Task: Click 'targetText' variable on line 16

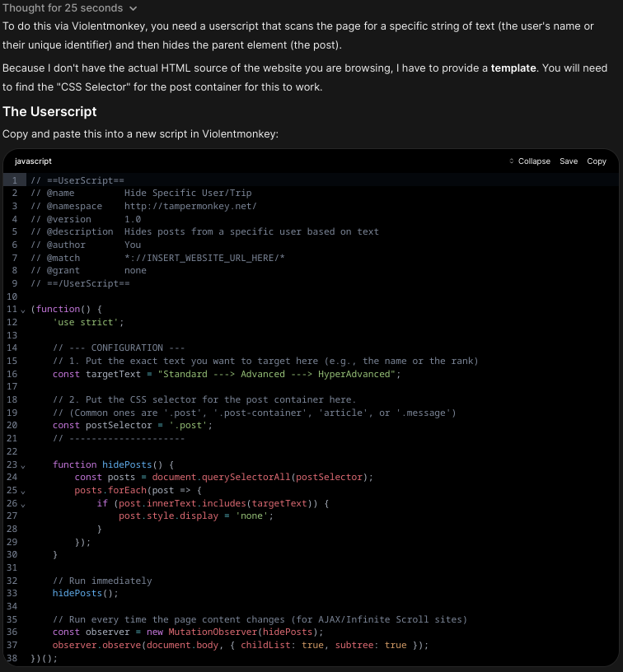Action: 113,374
